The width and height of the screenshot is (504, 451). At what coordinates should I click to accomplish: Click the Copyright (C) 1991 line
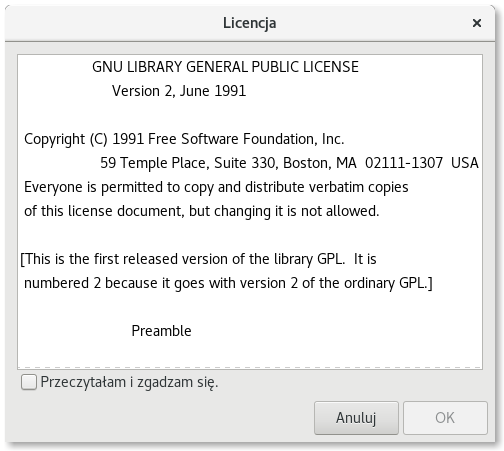tap(184, 139)
